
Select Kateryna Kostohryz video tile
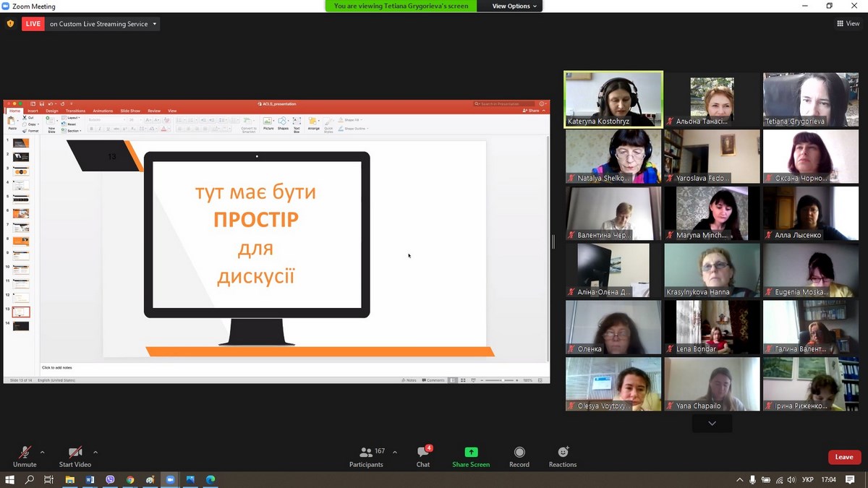[613, 99]
